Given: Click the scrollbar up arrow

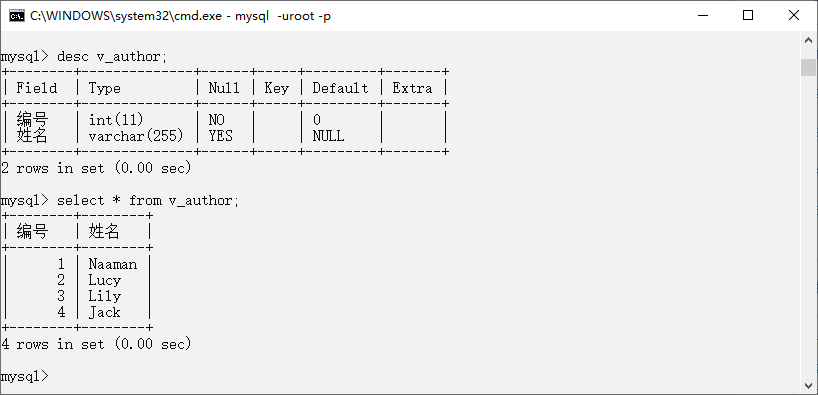Looking at the screenshot, I should coord(808,40).
